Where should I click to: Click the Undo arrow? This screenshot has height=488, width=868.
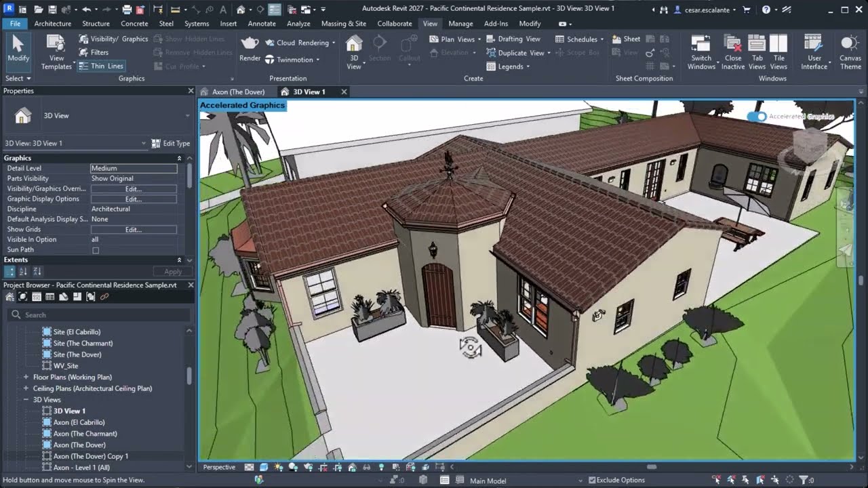point(86,9)
